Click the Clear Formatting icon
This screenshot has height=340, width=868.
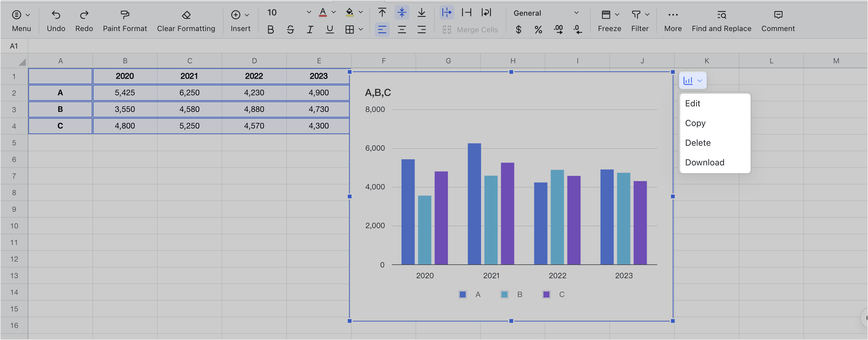click(x=186, y=15)
